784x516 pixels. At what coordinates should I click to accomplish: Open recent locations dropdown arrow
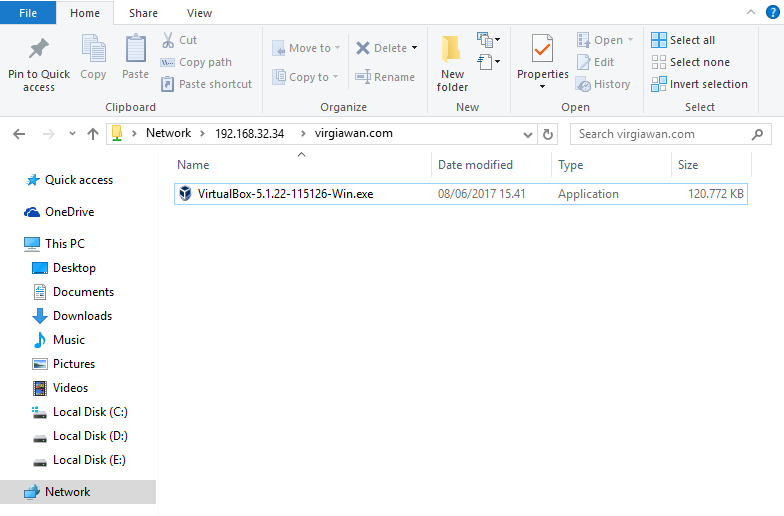(72, 134)
